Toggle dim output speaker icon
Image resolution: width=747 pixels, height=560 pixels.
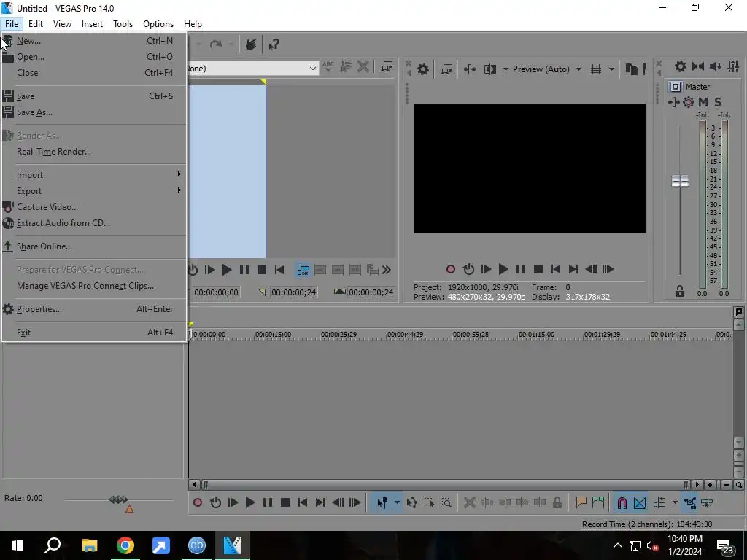coord(716,66)
